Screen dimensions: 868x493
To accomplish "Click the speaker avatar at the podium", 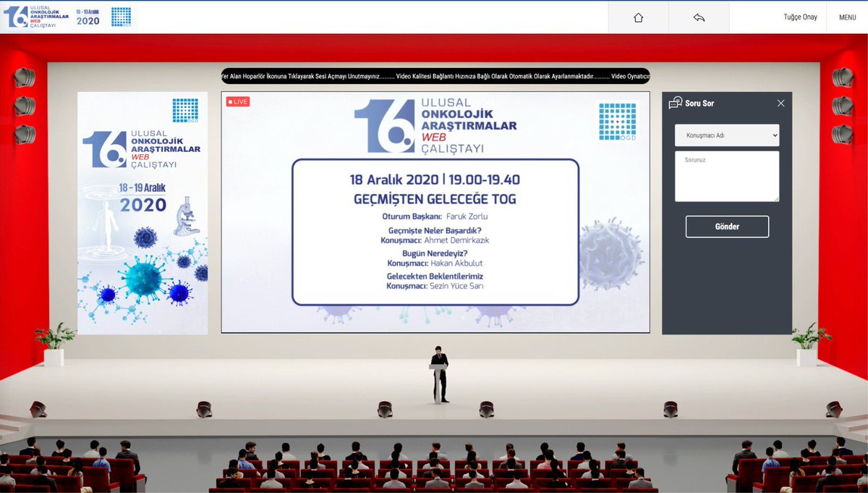I will [439, 374].
